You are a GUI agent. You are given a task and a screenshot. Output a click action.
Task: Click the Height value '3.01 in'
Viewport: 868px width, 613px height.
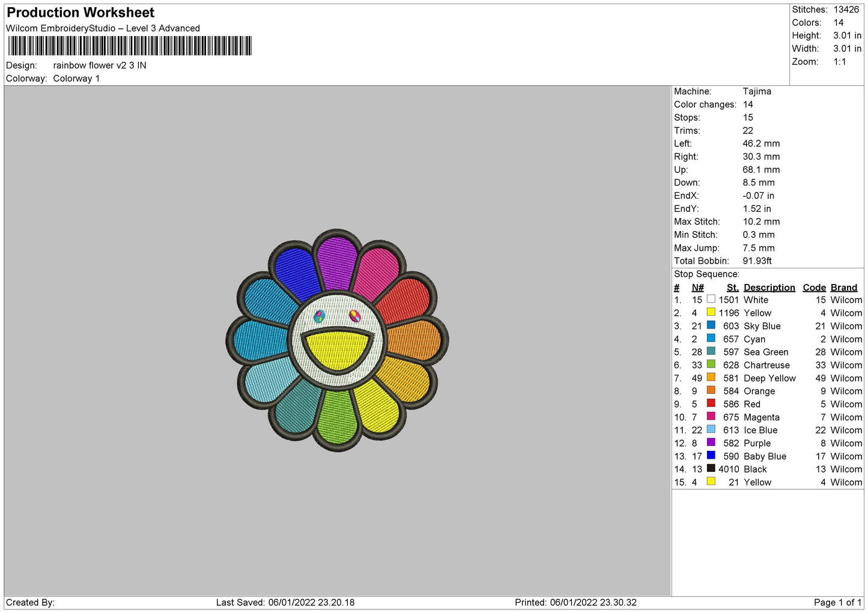847,35
